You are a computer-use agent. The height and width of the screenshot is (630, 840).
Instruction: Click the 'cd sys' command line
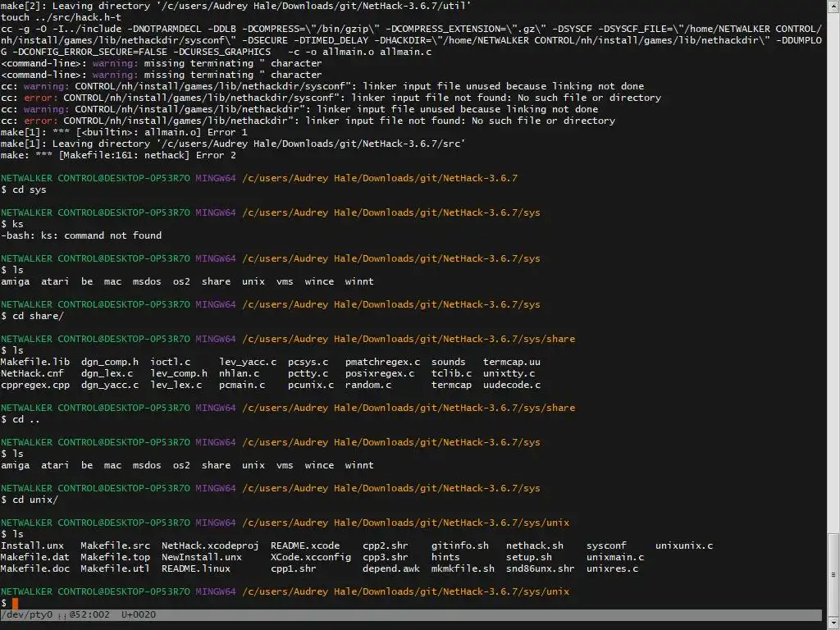point(24,189)
